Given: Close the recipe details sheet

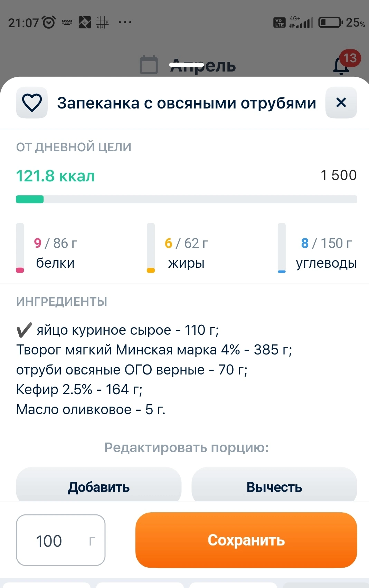Looking at the screenshot, I should 341,103.
